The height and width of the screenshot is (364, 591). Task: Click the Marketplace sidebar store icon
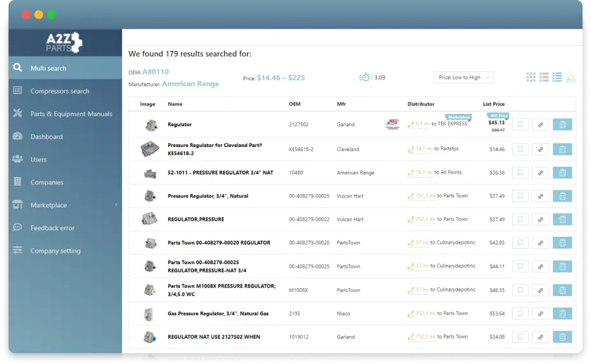click(17, 204)
